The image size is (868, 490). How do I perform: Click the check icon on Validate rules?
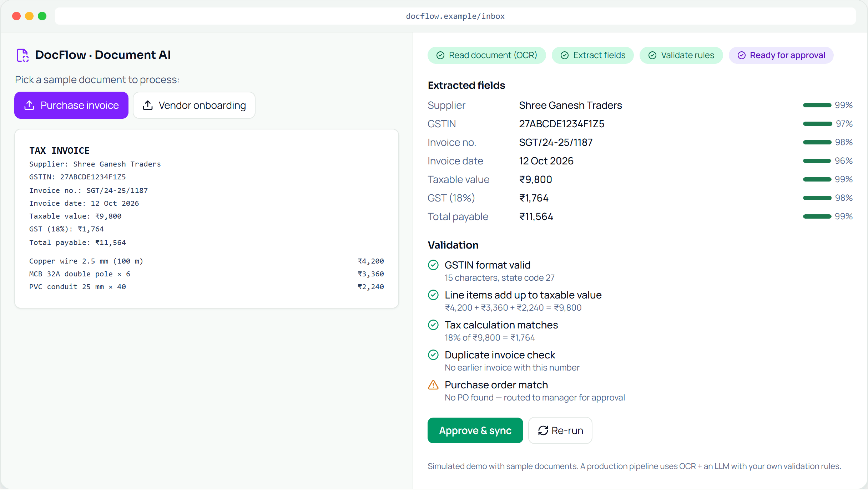pyautogui.click(x=652, y=55)
